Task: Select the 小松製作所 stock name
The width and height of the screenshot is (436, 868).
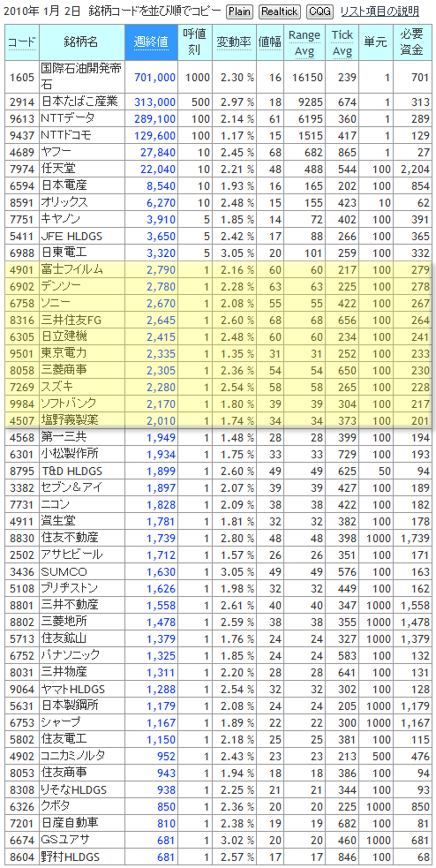Action: [70, 454]
